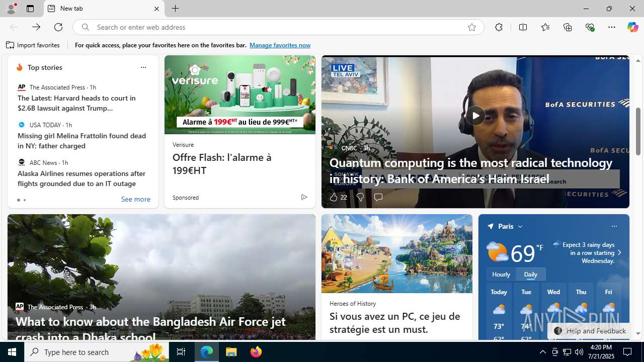Image resolution: width=644 pixels, height=362 pixels.
Task: Click taskbar Type here to search box
Action: (x=97, y=352)
